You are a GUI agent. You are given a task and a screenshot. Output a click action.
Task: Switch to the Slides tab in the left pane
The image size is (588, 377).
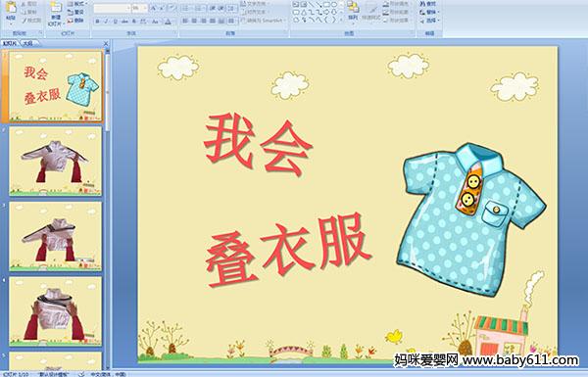coord(9,43)
